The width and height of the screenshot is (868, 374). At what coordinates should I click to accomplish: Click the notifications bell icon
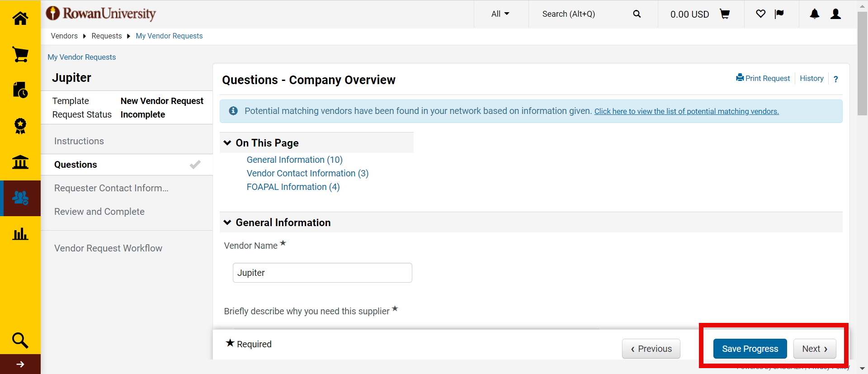pyautogui.click(x=814, y=14)
